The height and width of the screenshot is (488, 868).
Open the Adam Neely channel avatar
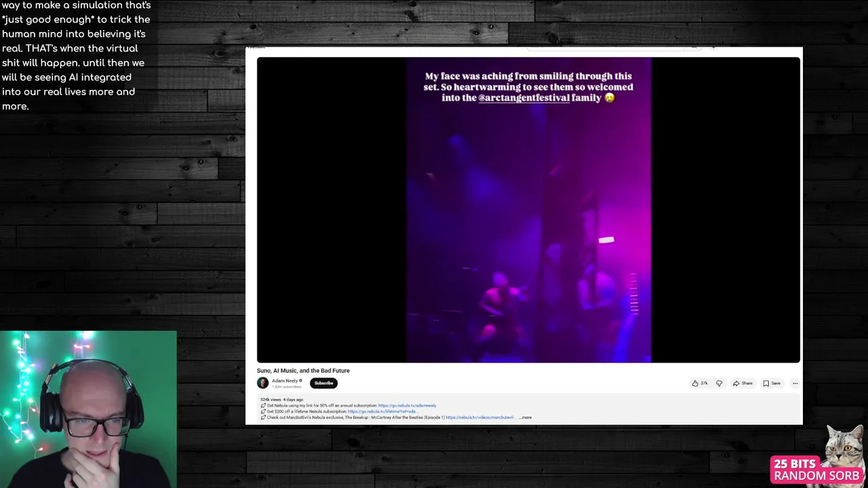point(263,383)
